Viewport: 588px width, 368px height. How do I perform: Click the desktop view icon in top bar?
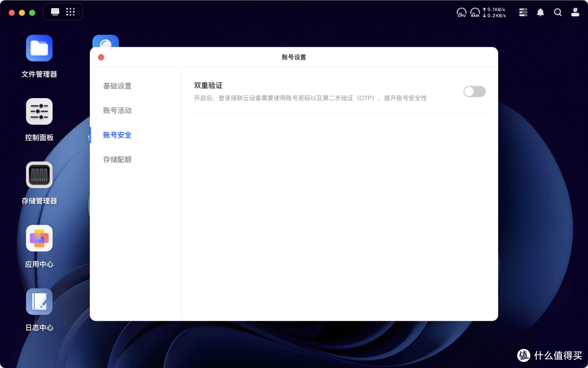(55, 12)
